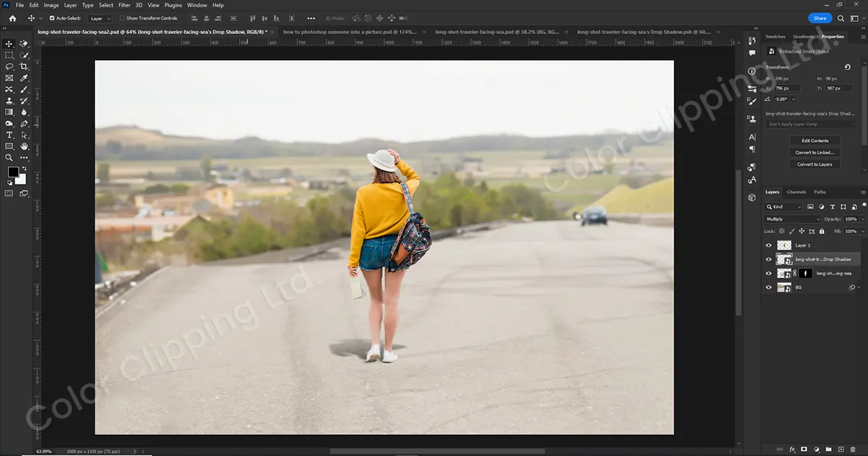
Task: Enable Show Transform Controls checkbox
Action: tap(122, 18)
